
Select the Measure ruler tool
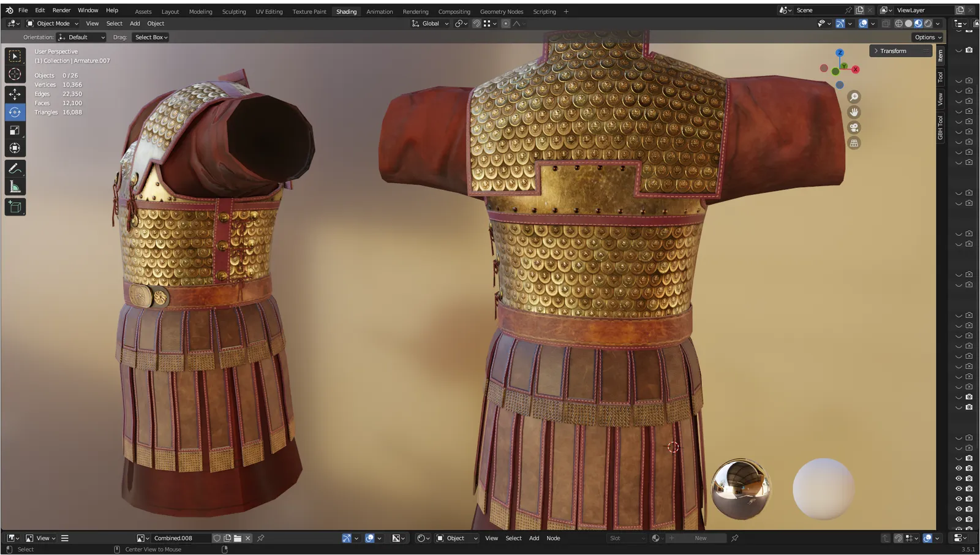pos(15,187)
